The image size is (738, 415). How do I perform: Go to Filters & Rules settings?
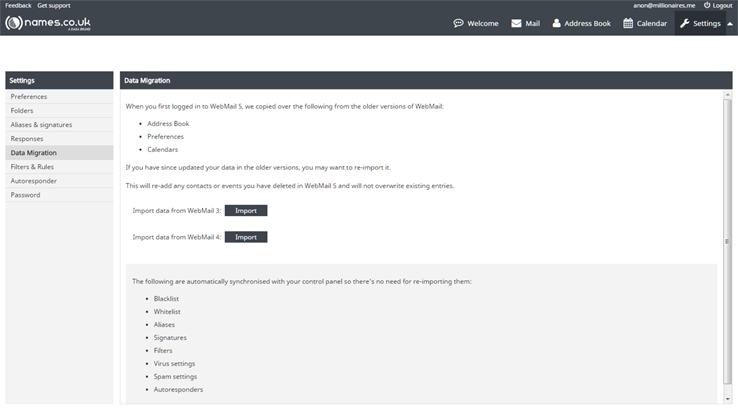32,167
